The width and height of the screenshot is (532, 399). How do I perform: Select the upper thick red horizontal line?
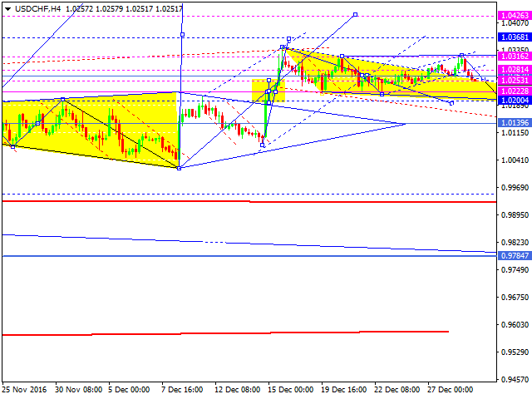[x=249, y=201]
